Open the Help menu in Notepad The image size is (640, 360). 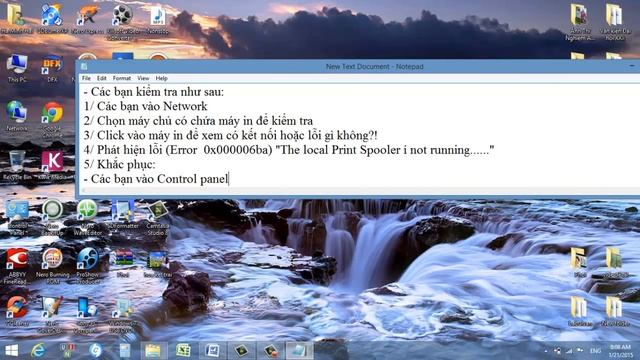tap(161, 78)
